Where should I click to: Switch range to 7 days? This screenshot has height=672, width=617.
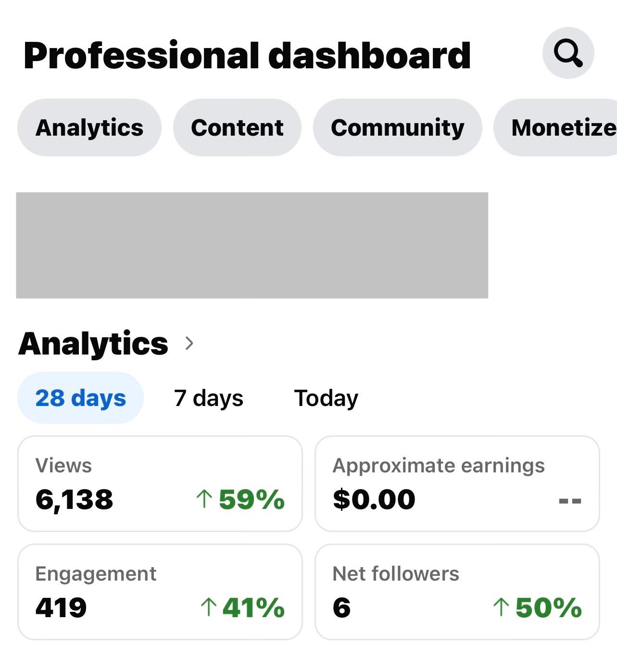[x=208, y=398]
